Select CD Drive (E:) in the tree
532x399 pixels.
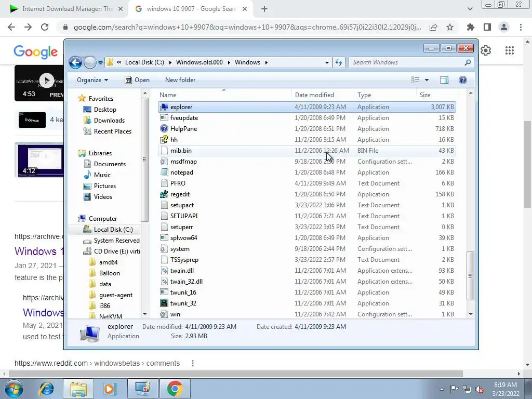[x=117, y=251]
